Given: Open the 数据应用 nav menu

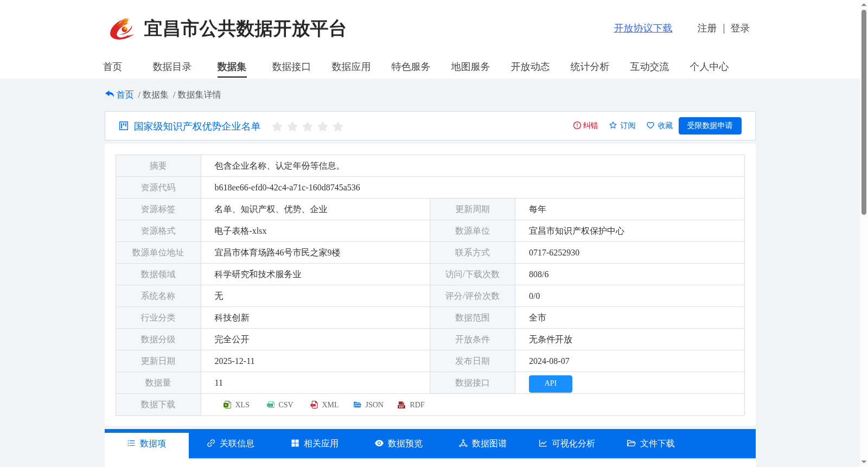Looking at the screenshot, I should tap(351, 67).
